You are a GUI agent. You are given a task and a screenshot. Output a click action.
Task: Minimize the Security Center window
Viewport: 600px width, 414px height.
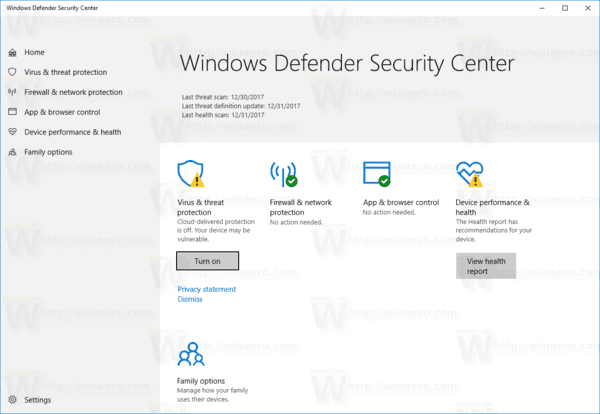[542, 8]
